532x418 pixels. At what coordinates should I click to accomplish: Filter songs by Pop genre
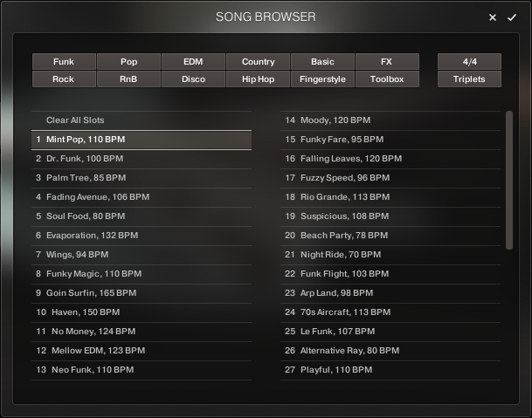point(128,61)
